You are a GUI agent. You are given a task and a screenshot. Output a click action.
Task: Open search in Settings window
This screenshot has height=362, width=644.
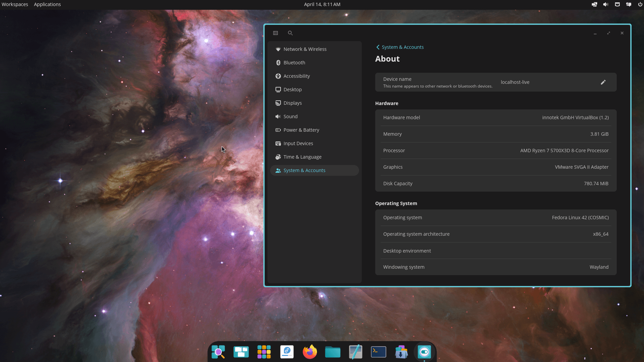coord(290,33)
